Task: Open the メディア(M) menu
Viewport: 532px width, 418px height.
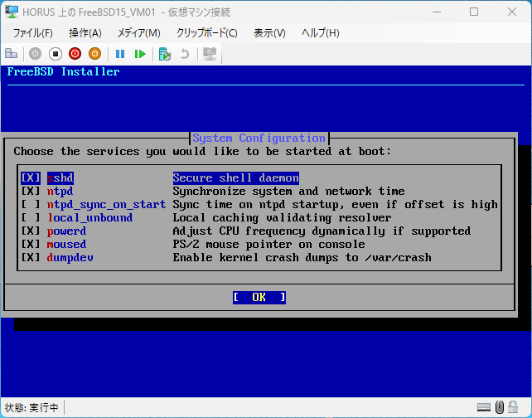Action: [138, 33]
